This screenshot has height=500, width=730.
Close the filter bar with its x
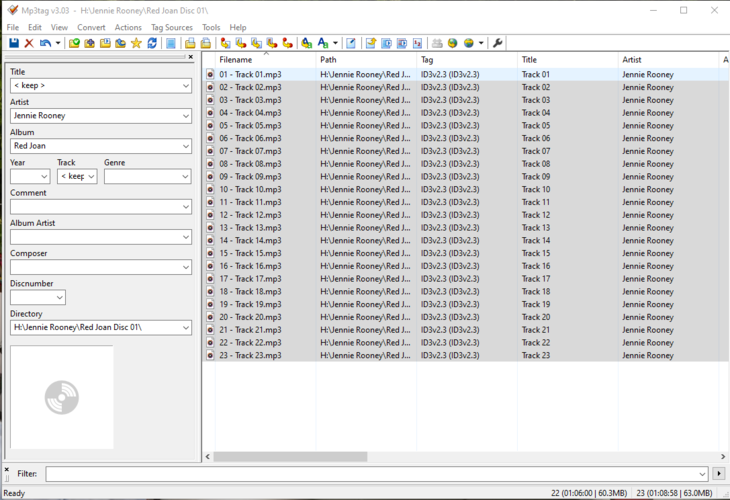[x=7, y=470]
